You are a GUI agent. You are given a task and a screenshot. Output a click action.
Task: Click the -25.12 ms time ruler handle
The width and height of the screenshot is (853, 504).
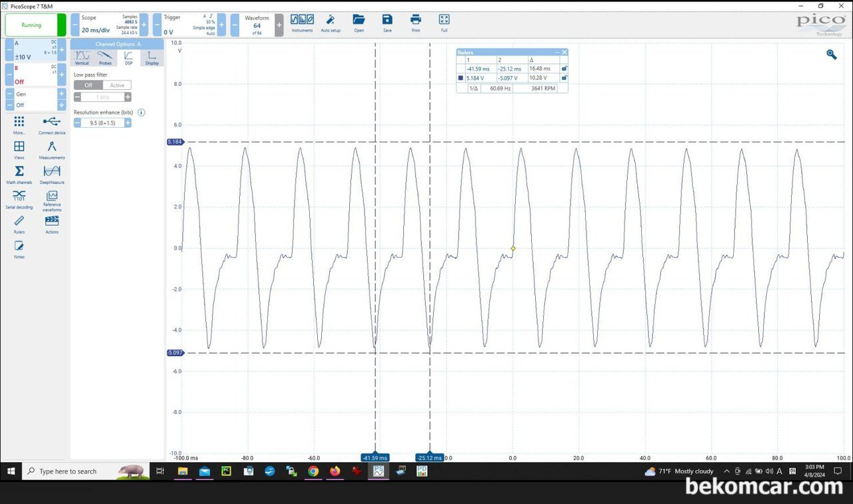click(430, 458)
